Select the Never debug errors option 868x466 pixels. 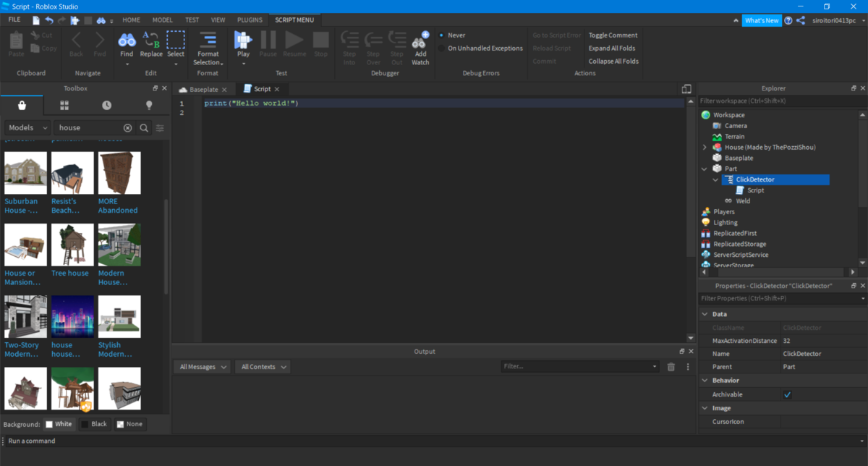(451, 35)
